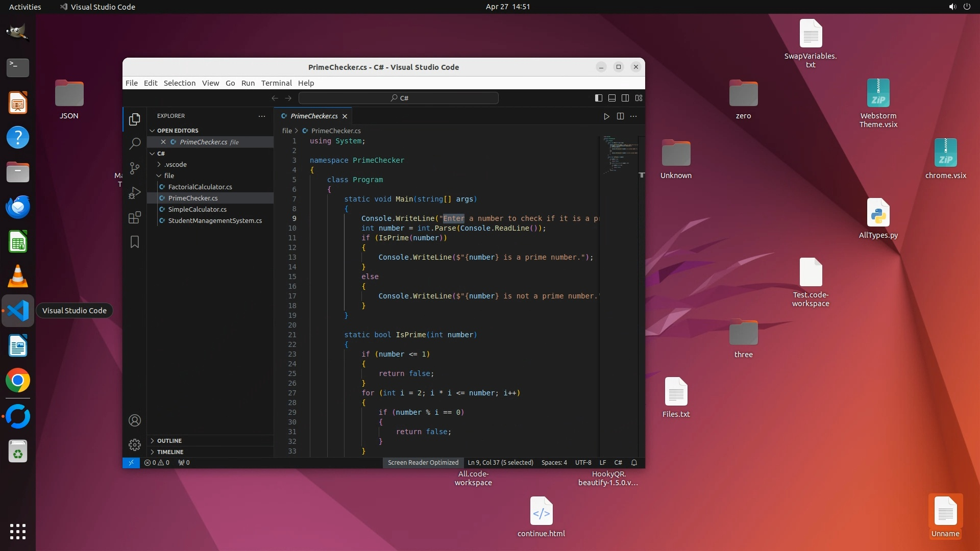Toggle the secondary side bar visibility

tap(625, 98)
